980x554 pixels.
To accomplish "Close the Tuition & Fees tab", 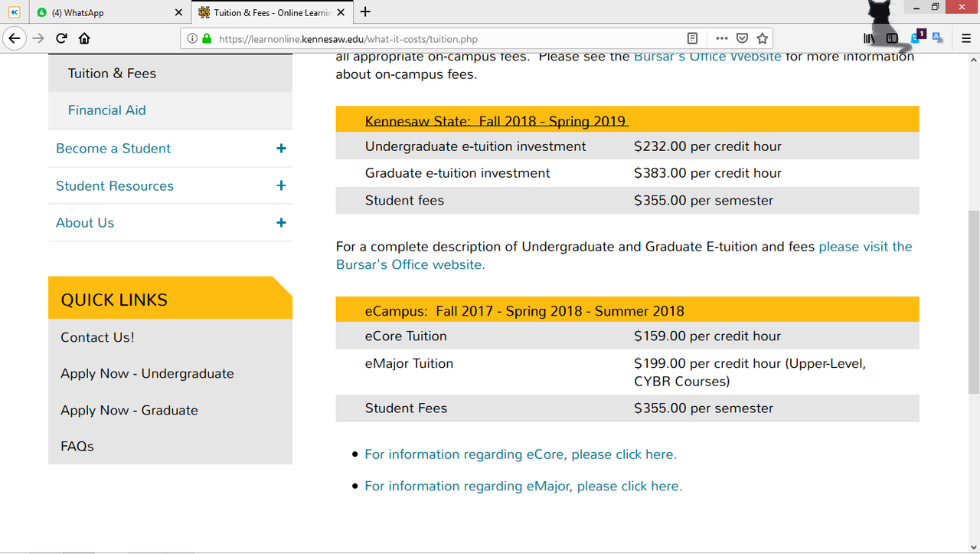I will pos(341,12).
